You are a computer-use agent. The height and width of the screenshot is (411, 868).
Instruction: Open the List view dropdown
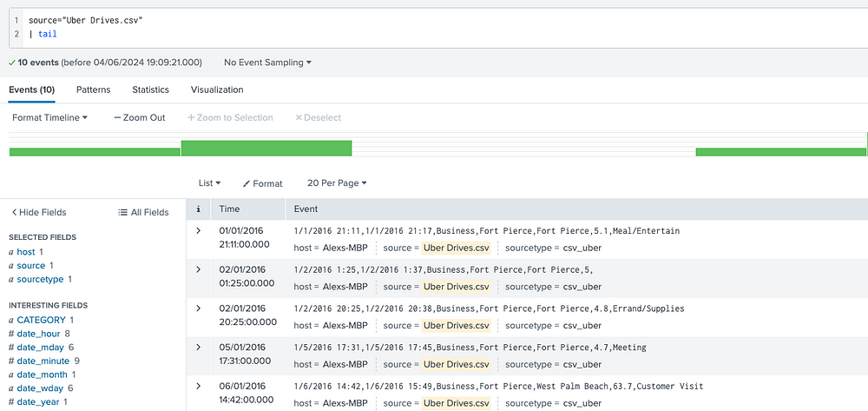209,182
